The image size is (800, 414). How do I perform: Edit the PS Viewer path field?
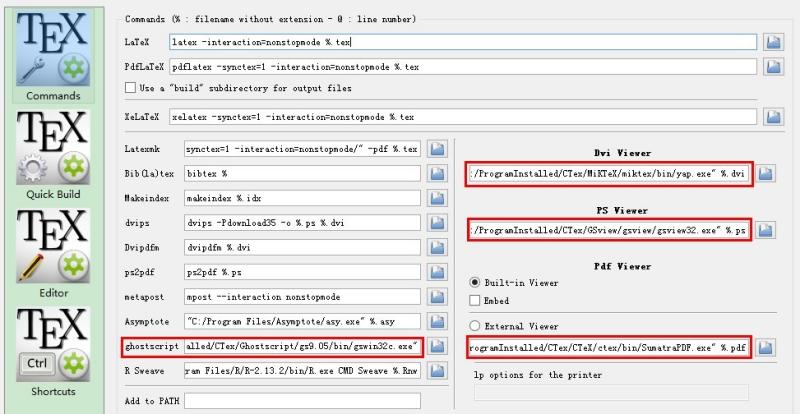609,231
